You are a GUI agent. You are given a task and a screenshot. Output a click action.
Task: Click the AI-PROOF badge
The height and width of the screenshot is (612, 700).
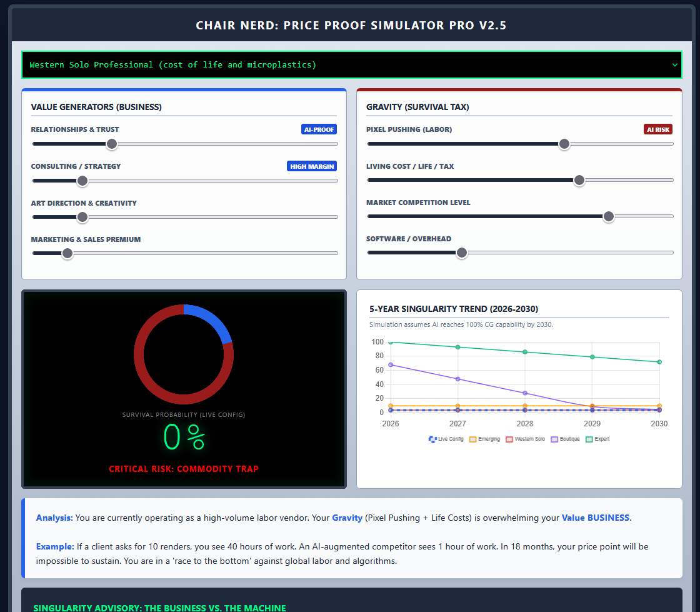tap(319, 129)
